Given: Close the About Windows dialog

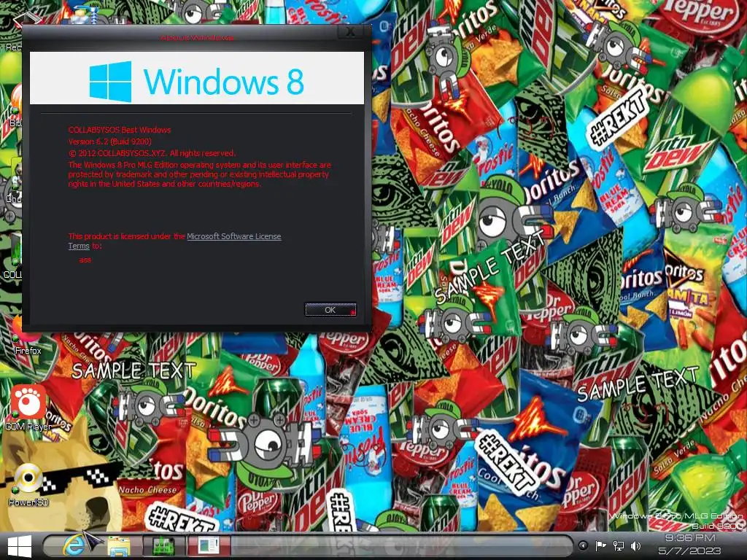Looking at the screenshot, I should [x=350, y=32].
